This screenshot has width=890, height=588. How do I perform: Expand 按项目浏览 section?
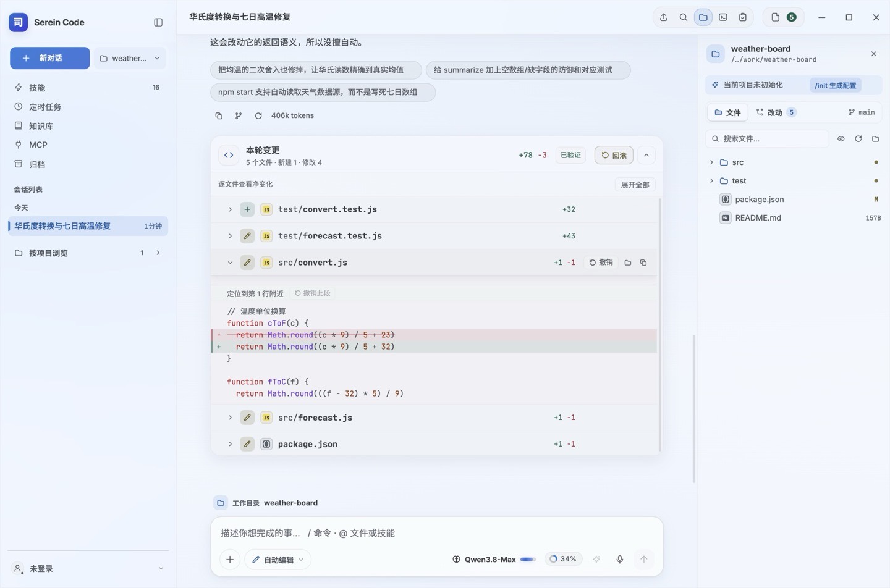(x=88, y=253)
